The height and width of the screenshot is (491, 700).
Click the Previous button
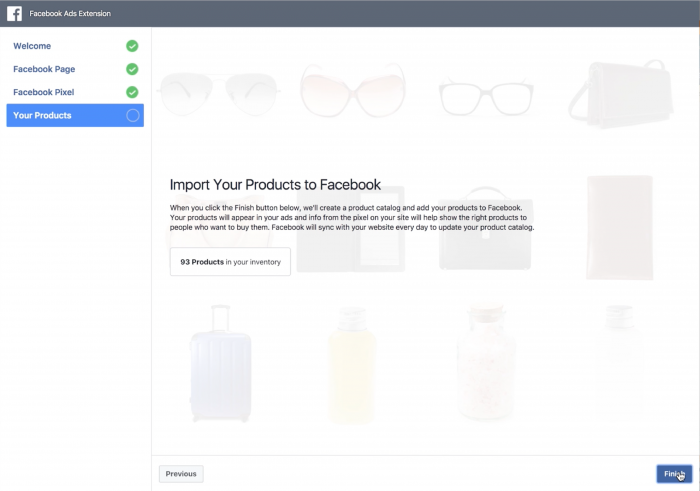tap(181, 474)
